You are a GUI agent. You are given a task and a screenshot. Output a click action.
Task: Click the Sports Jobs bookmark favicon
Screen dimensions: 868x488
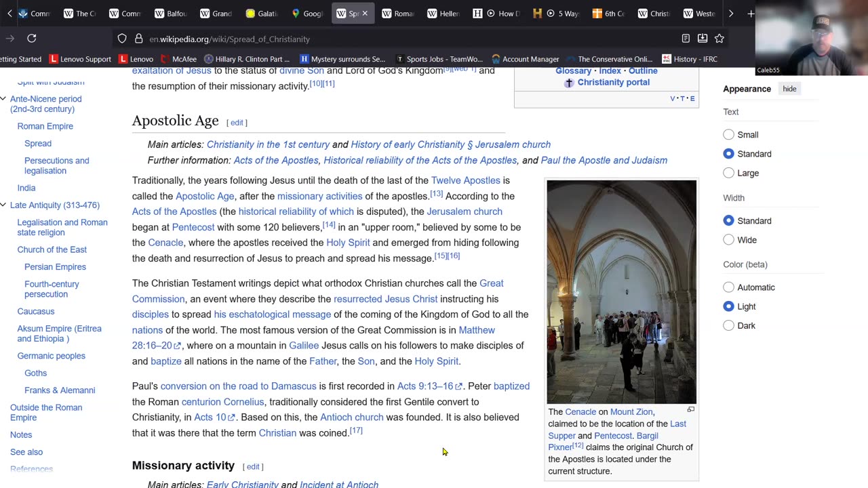[x=400, y=59]
